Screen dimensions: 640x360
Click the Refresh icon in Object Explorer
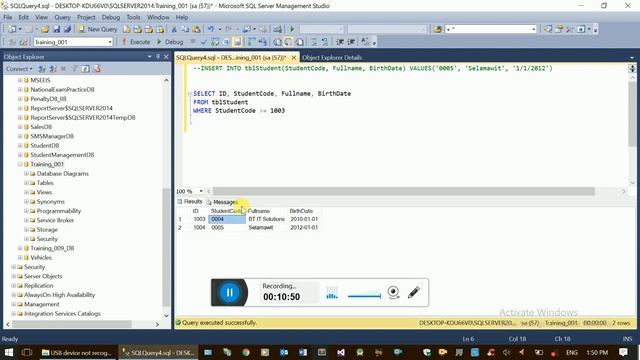(85, 69)
